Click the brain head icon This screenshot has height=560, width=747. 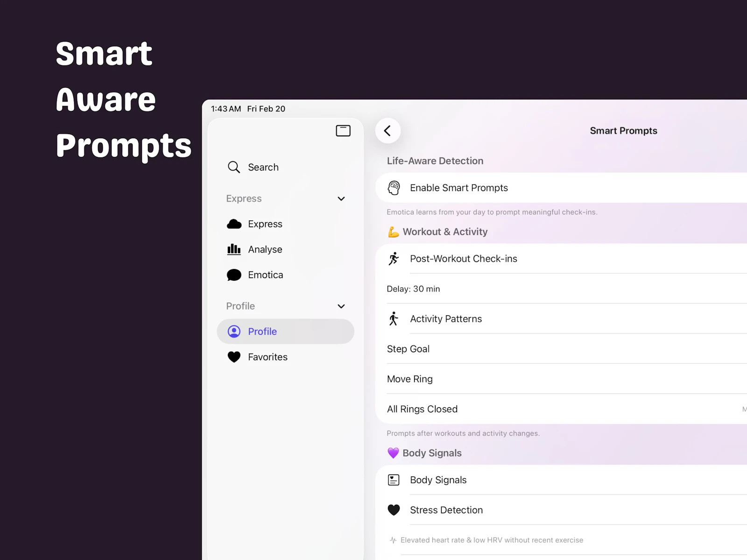(x=394, y=188)
